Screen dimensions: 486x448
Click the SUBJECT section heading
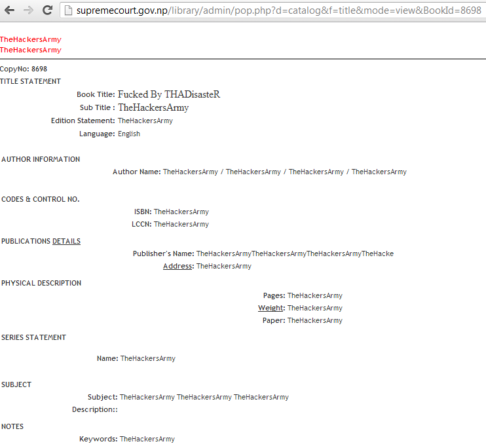(x=16, y=384)
